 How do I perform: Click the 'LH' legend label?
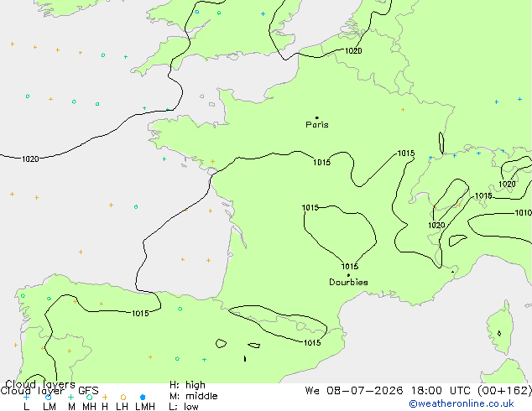click(122, 406)
